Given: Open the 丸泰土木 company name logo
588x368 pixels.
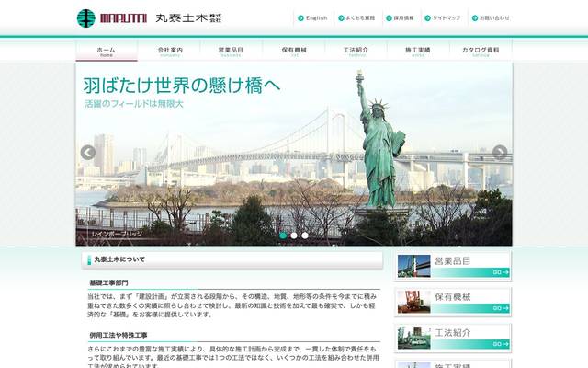Looking at the screenshot, I should (188, 18).
